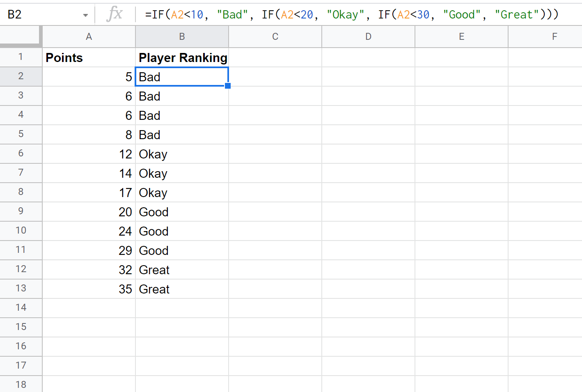Select row 2 header
The height and width of the screenshot is (392, 582).
coord(21,76)
